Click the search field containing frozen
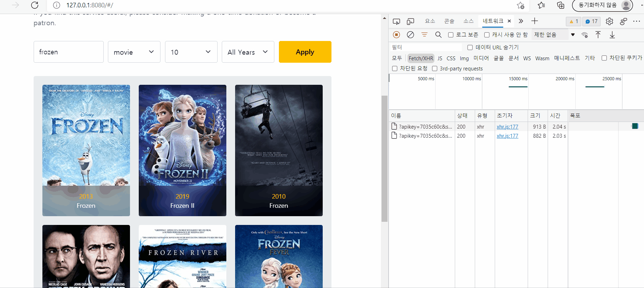 coord(69,52)
